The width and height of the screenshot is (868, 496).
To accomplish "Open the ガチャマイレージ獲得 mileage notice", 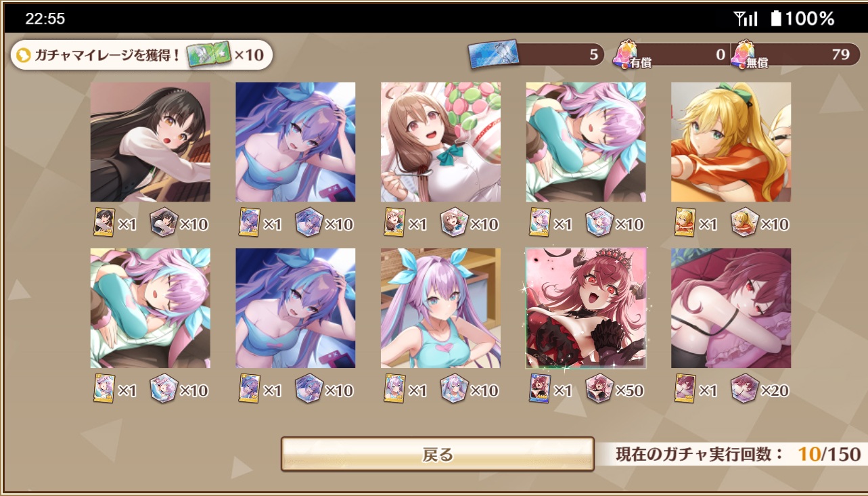I will pos(141,55).
